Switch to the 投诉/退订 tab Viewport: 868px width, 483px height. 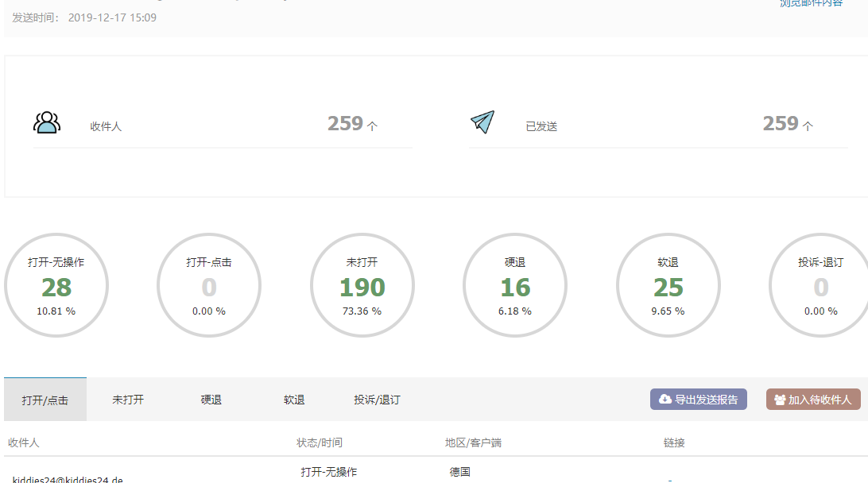[377, 400]
